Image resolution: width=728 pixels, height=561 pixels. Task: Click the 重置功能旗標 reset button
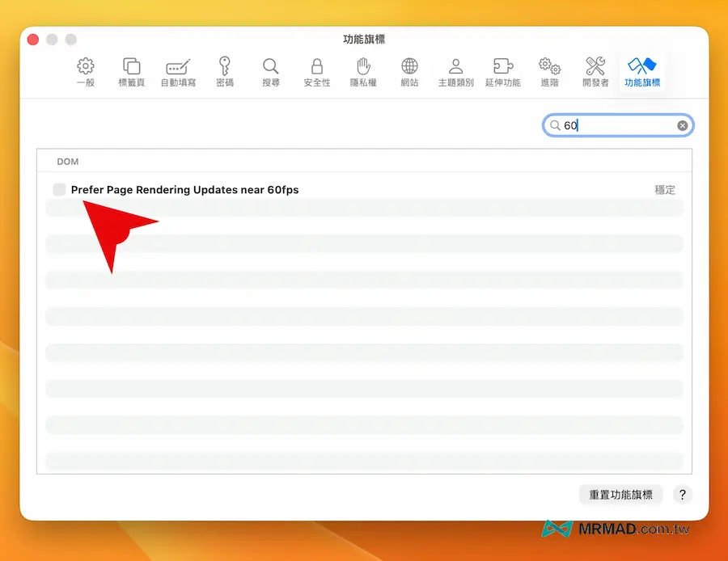click(x=620, y=494)
